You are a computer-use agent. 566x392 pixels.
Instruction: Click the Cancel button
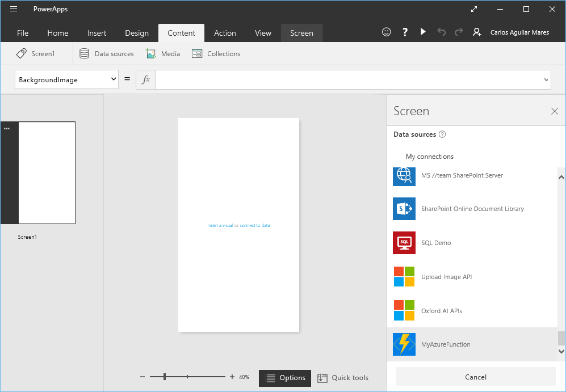pos(476,377)
